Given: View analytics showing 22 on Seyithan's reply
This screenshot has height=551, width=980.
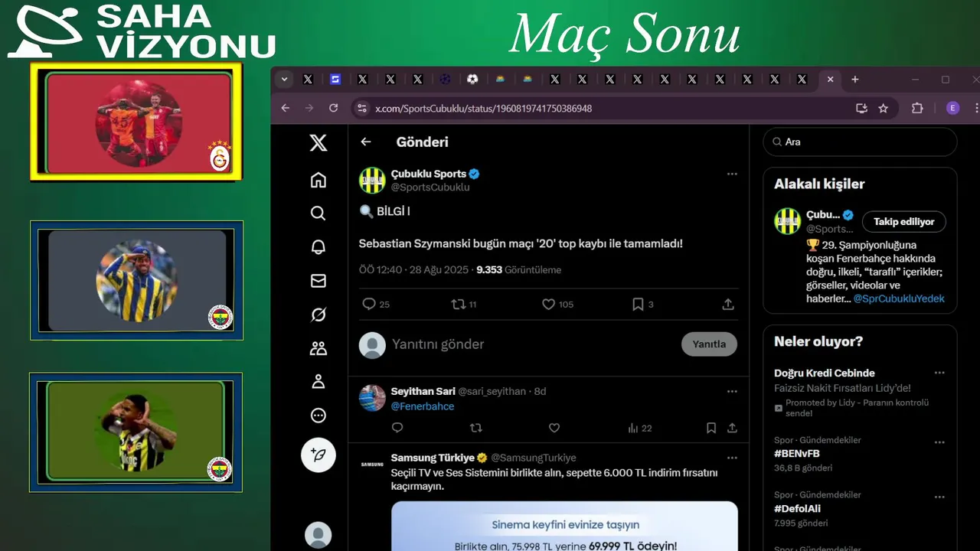Looking at the screenshot, I should [x=639, y=428].
